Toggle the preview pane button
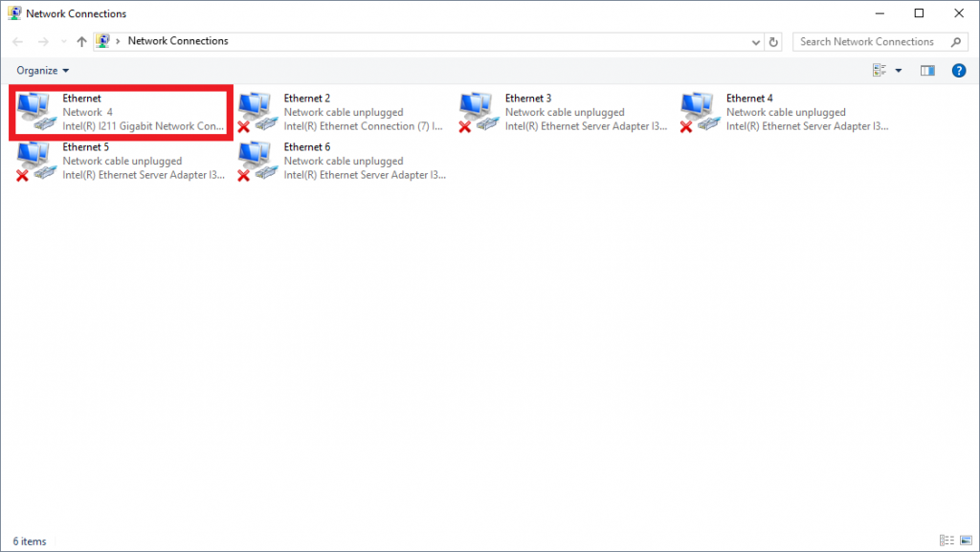Viewport: 980px width, 552px height. point(926,71)
